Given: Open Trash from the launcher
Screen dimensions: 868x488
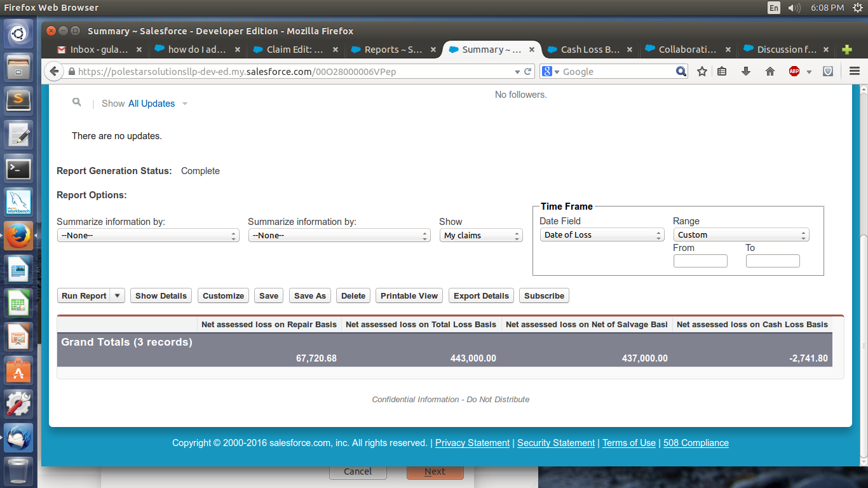Looking at the screenshot, I should (18, 471).
